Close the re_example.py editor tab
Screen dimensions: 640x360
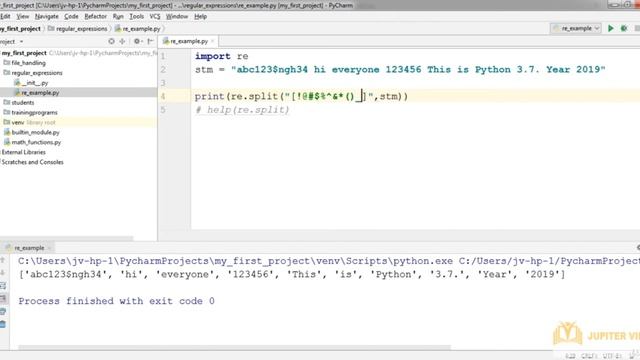212,41
